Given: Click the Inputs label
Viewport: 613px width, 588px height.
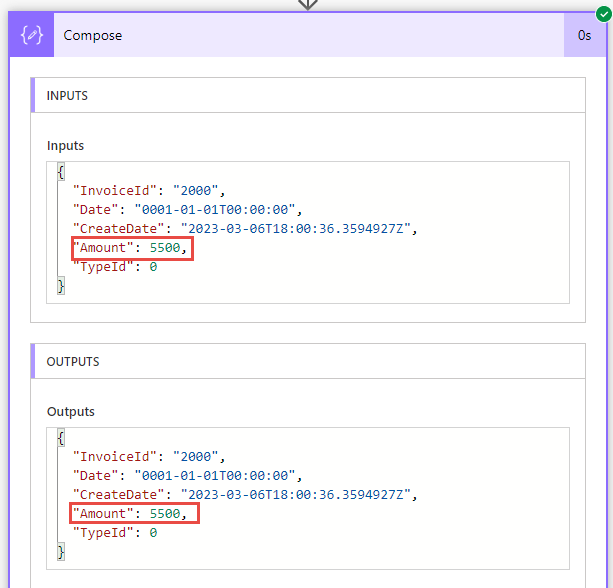Looking at the screenshot, I should tap(65, 145).
